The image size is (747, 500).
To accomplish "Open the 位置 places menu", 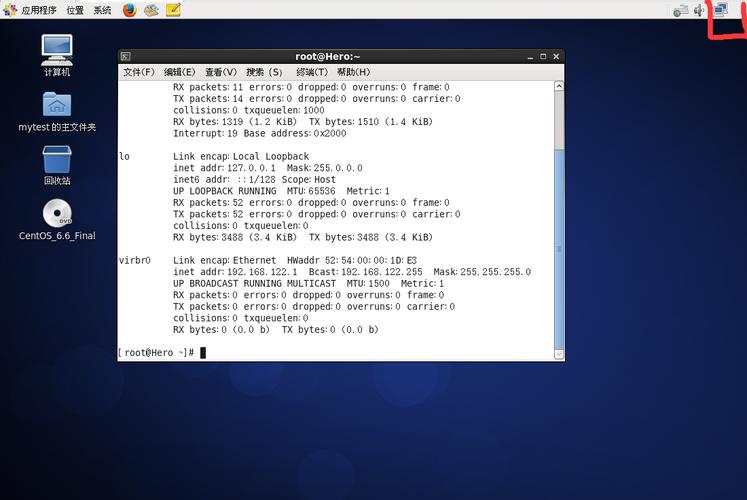I will (x=75, y=10).
